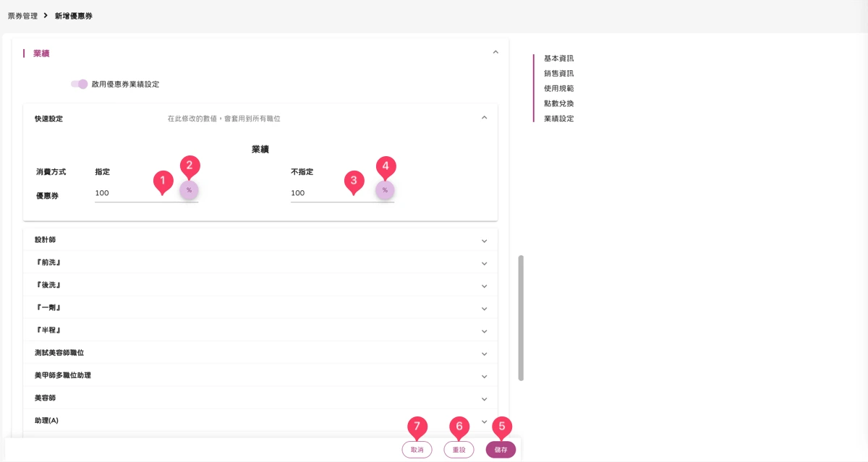This screenshot has height=462, width=868.
Task: Click the 重設 reset button
Action: click(459, 450)
